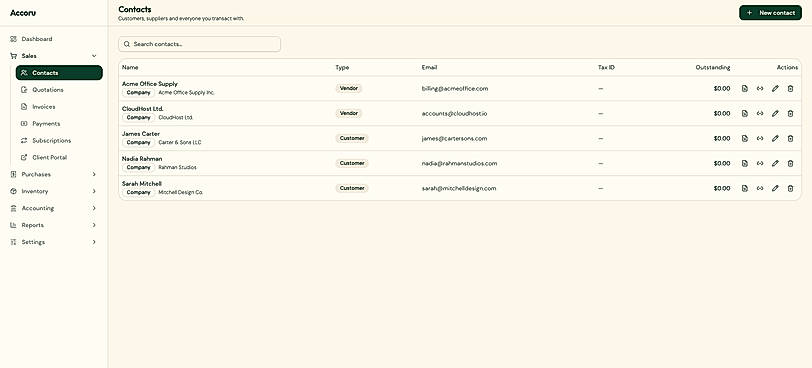Delete Sarah Mitchell using the trash icon
Image resolution: width=812 pixels, height=368 pixels.
point(790,188)
